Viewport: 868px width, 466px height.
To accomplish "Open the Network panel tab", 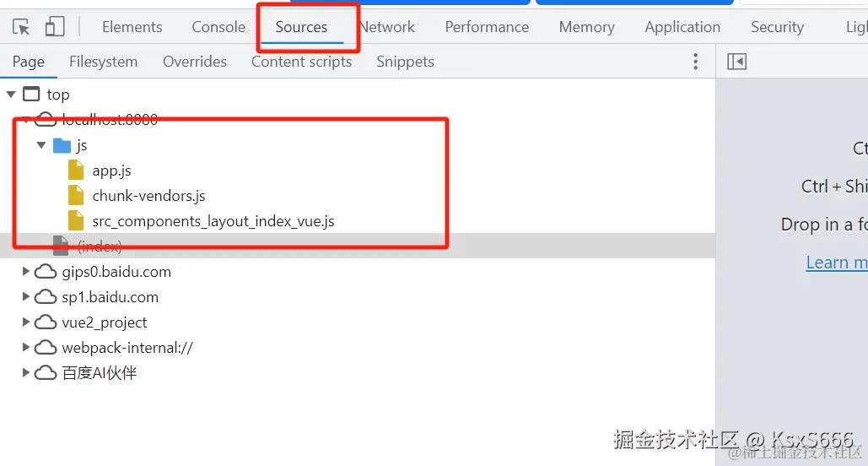I will 388,27.
